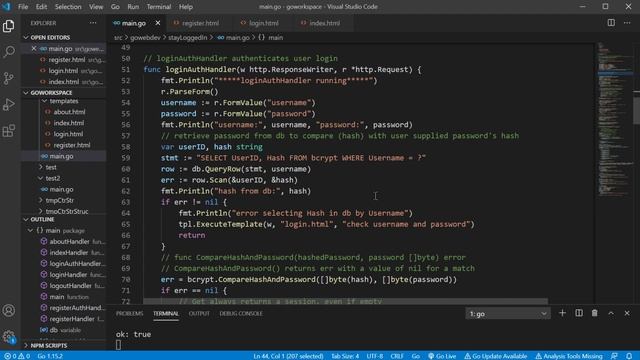Click Go Update Available notice

[496, 356]
